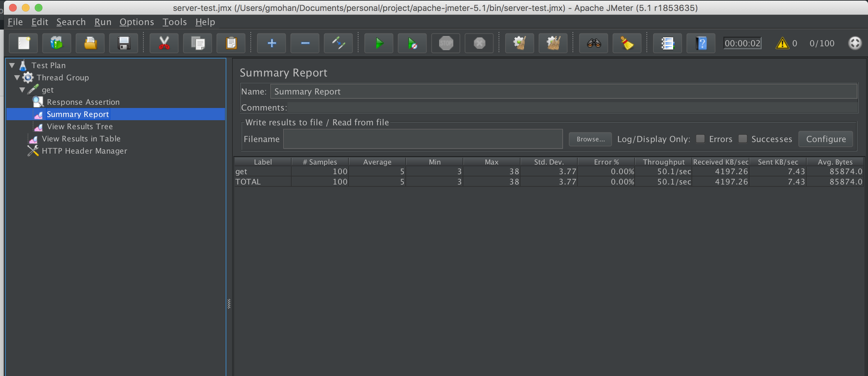Collapse the get sampler node
Viewport: 868px width, 376px height.
(x=22, y=90)
